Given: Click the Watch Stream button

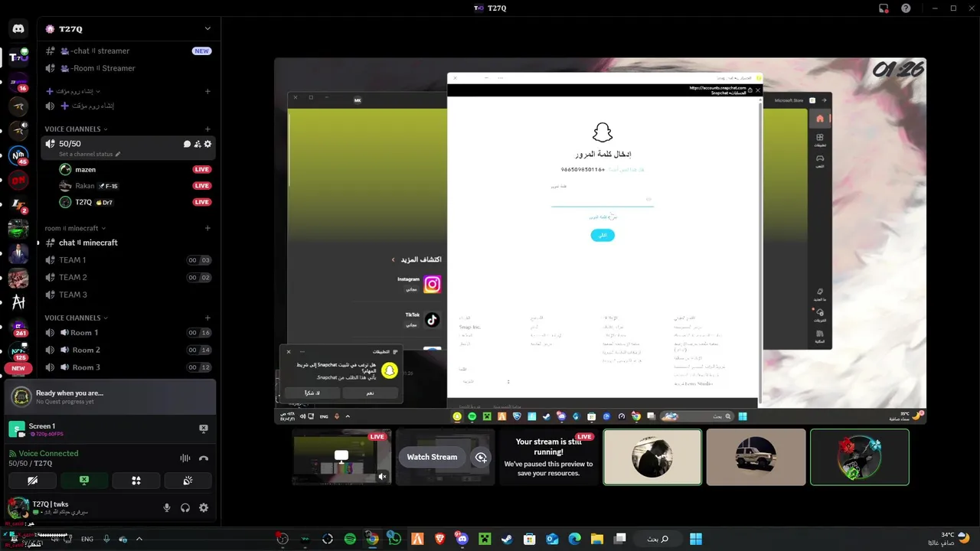Looking at the screenshot, I should click(x=432, y=457).
